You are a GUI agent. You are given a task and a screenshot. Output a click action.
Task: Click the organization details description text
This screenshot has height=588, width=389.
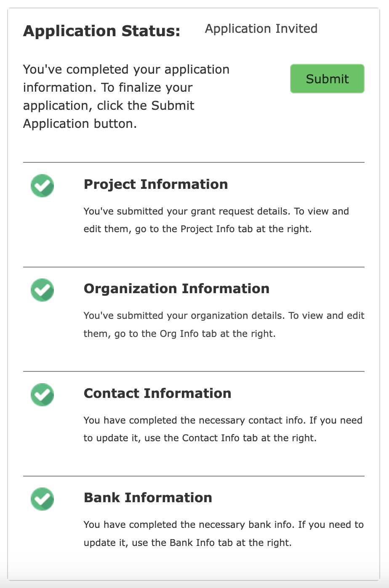224,324
